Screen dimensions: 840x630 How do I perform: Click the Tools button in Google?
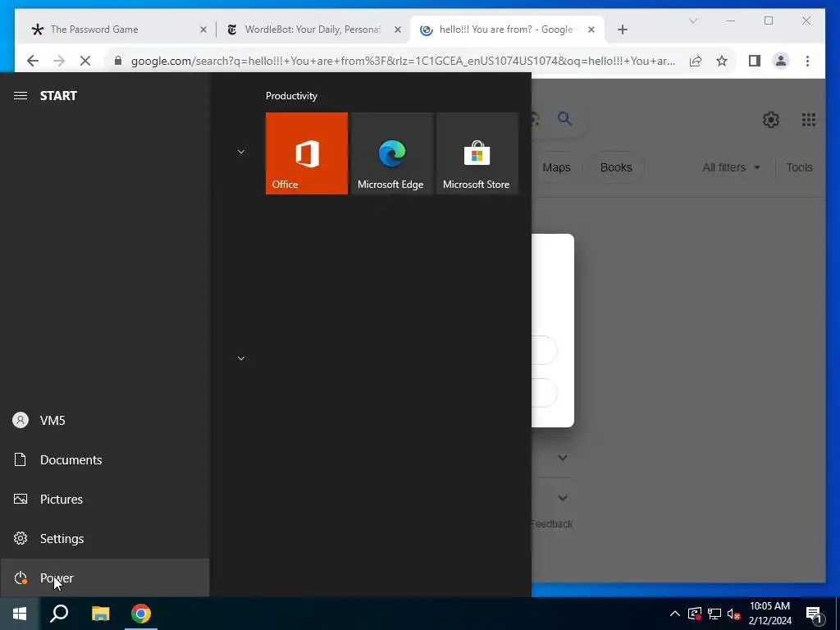[x=799, y=167]
